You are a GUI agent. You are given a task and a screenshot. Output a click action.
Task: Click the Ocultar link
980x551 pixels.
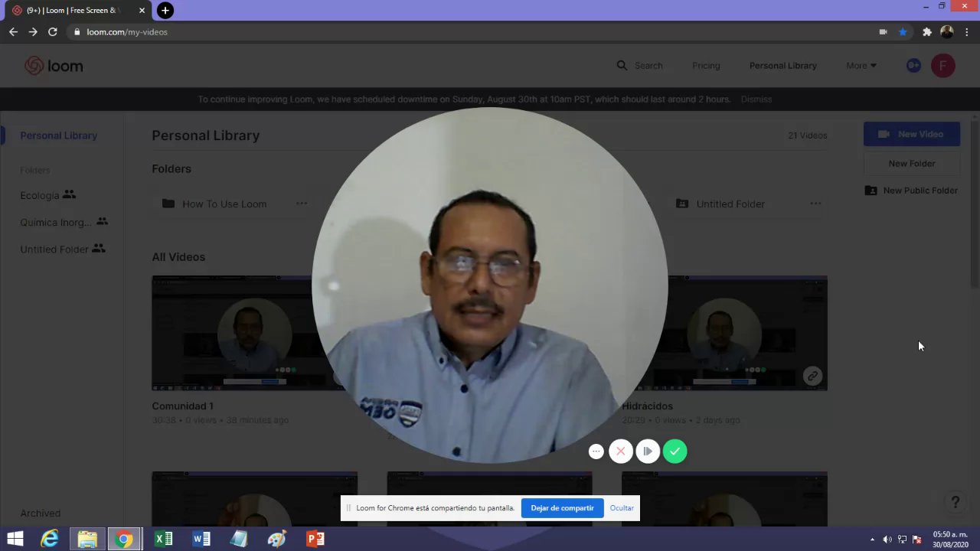tap(622, 508)
